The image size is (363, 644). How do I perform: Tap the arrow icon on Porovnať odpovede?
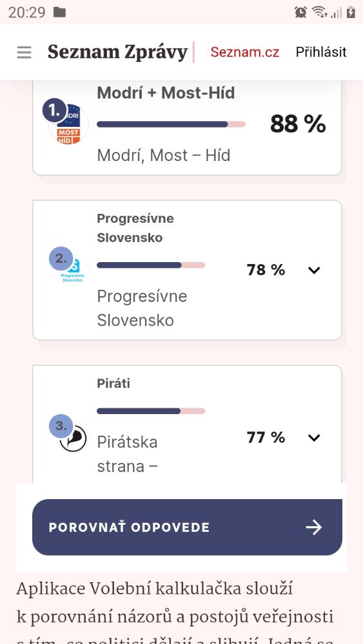tap(313, 527)
